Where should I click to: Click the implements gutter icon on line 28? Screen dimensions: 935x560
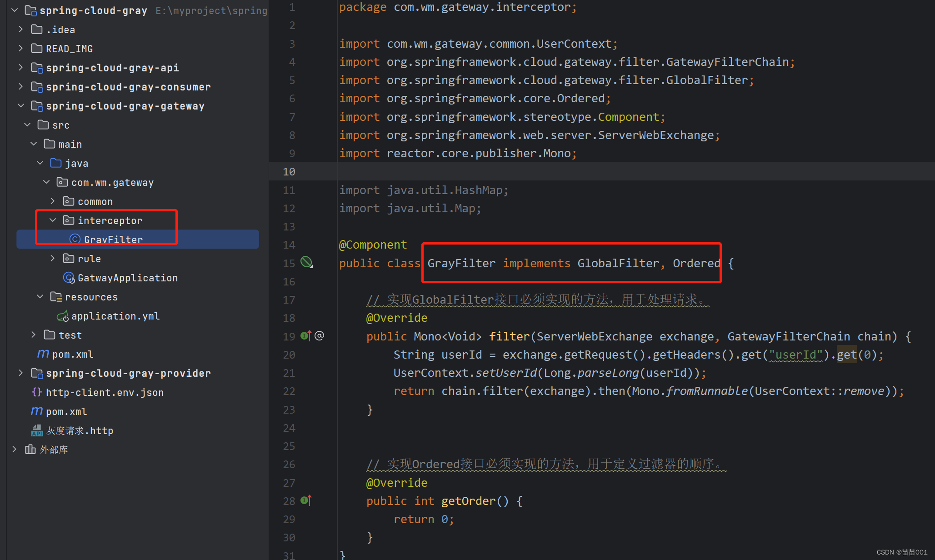click(306, 500)
